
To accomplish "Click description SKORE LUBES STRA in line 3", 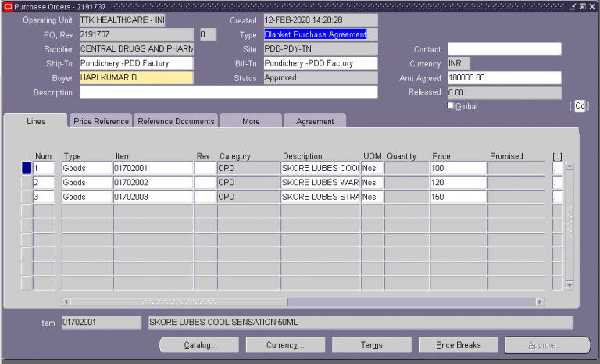I will tap(320, 197).
